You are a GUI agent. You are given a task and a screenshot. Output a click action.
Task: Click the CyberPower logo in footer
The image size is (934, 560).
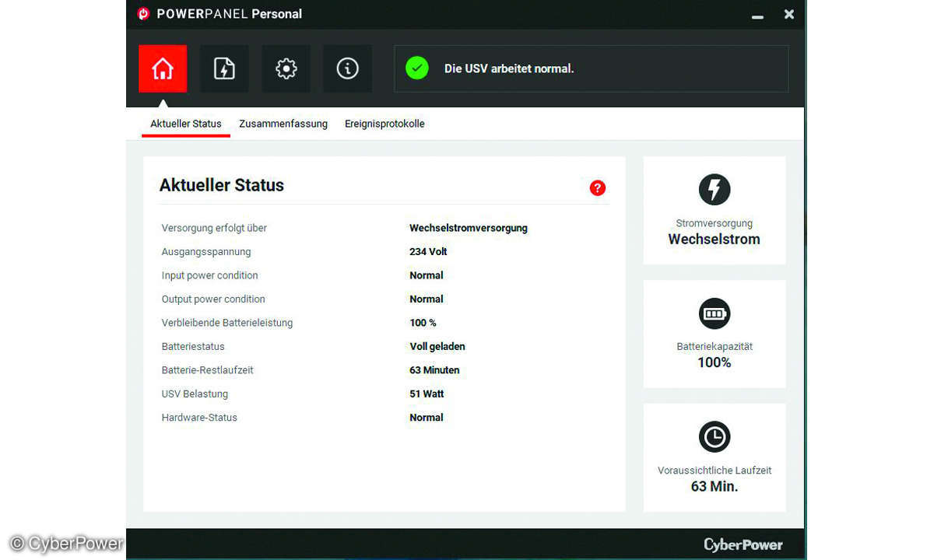tap(743, 544)
